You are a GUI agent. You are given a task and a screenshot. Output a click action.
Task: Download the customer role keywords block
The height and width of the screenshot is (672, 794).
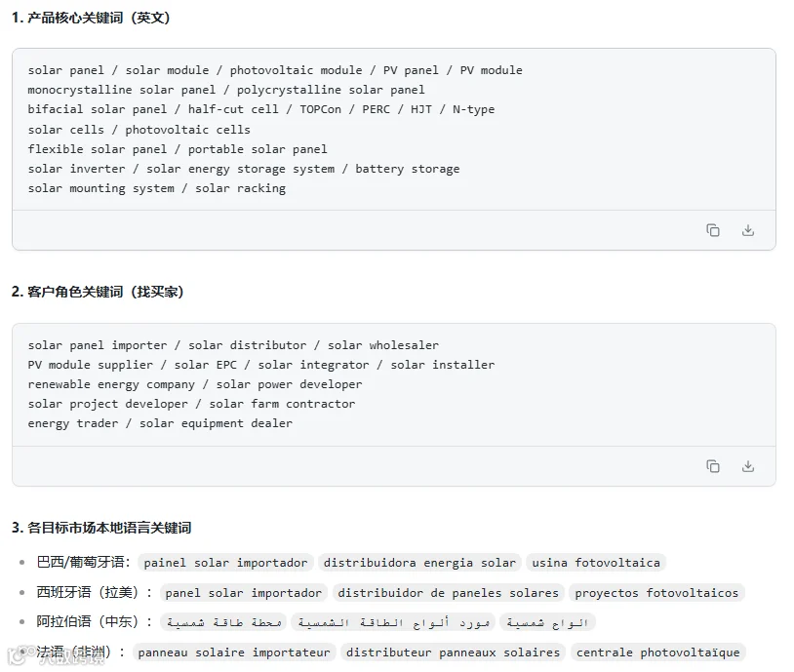click(x=748, y=466)
